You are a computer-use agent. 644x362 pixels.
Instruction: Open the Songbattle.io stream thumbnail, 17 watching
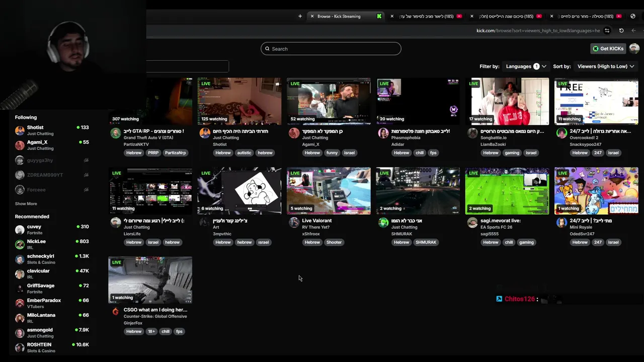(507, 101)
